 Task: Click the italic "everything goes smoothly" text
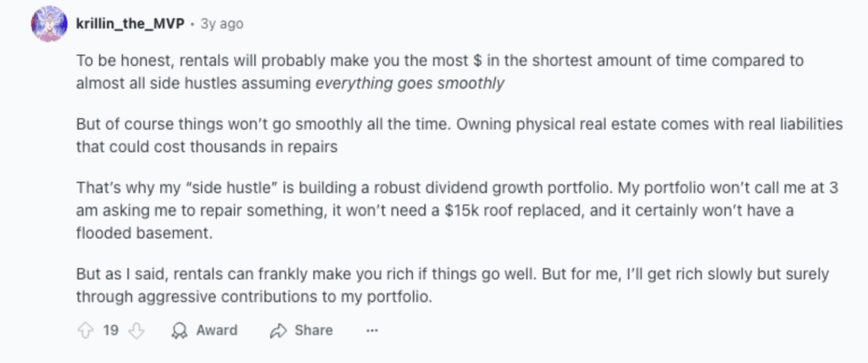coord(409,84)
